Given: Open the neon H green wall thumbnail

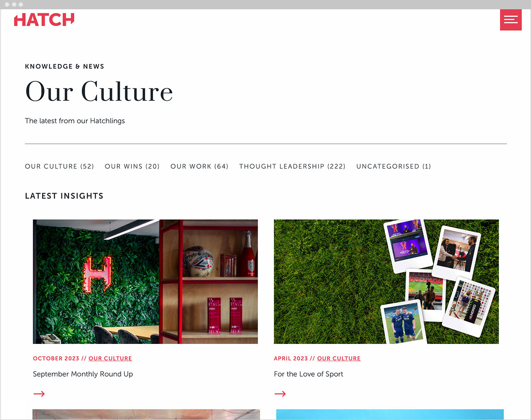Looking at the screenshot, I should [145, 282].
